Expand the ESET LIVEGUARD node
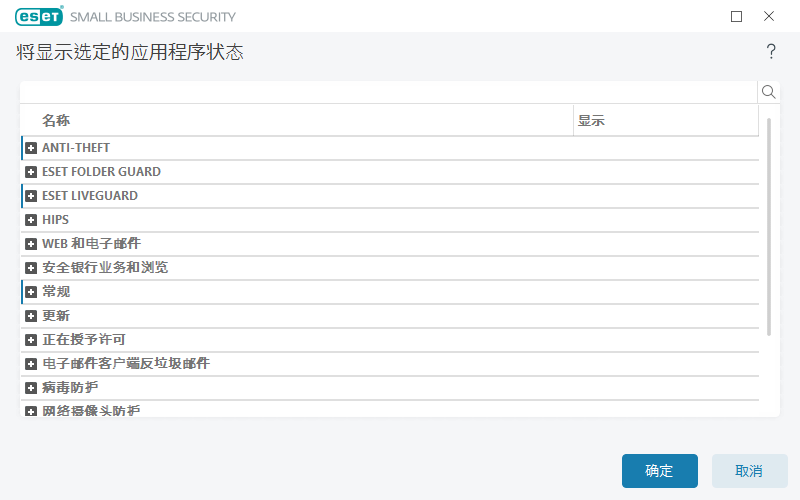 pyautogui.click(x=31, y=196)
